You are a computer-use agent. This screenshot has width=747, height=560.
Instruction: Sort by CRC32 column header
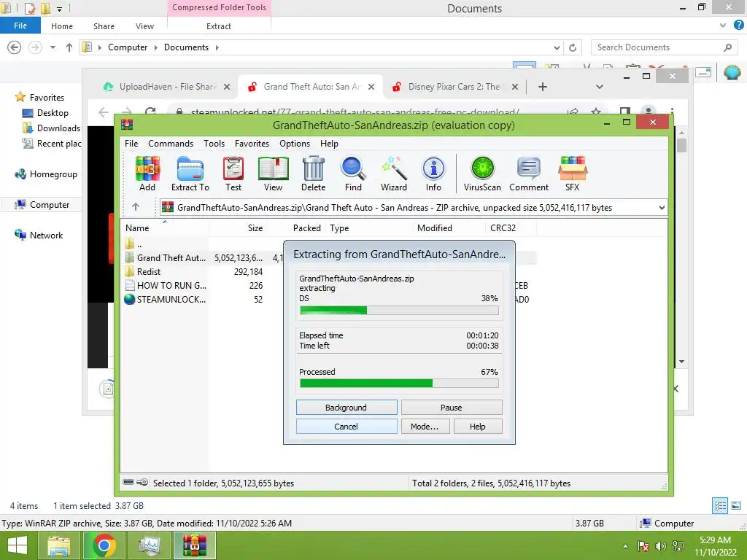tap(511, 228)
